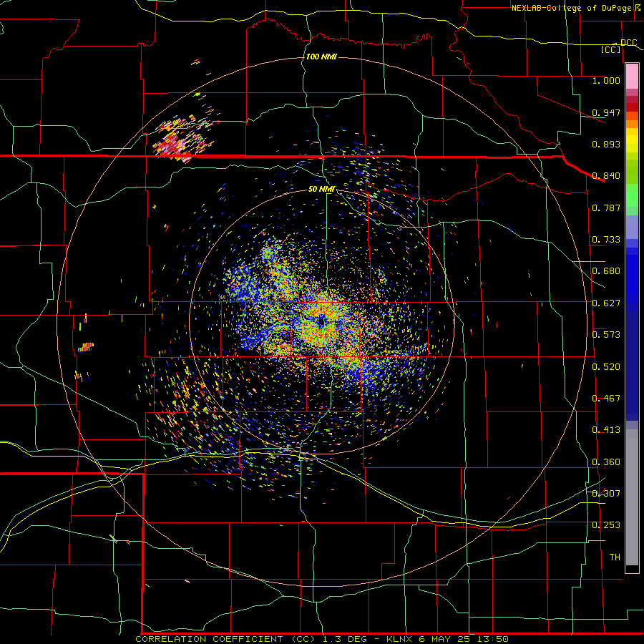Pick the red swatch on the color bar
Screen dimensions: 644x644
coord(632,107)
